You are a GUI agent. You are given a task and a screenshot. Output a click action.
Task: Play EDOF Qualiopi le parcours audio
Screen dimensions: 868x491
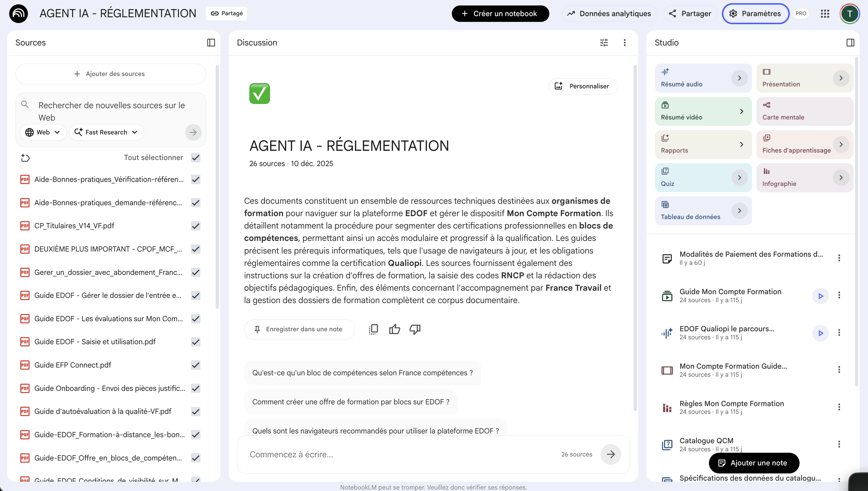tap(821, 333)
